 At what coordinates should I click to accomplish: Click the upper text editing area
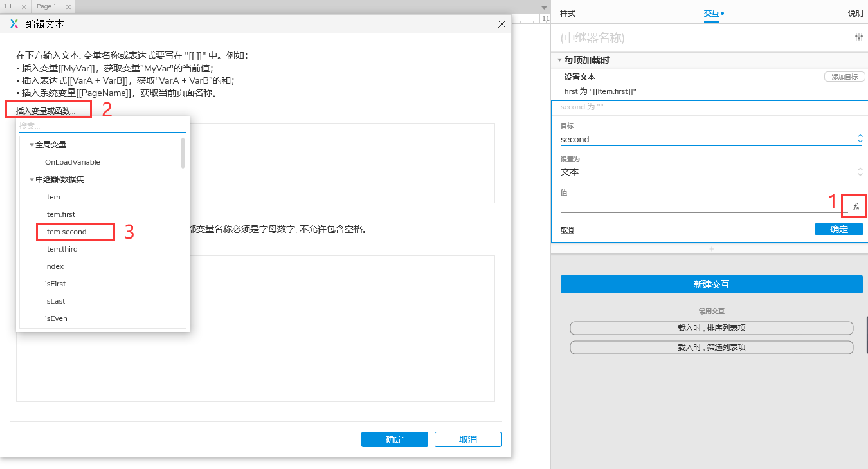point(342,163)
